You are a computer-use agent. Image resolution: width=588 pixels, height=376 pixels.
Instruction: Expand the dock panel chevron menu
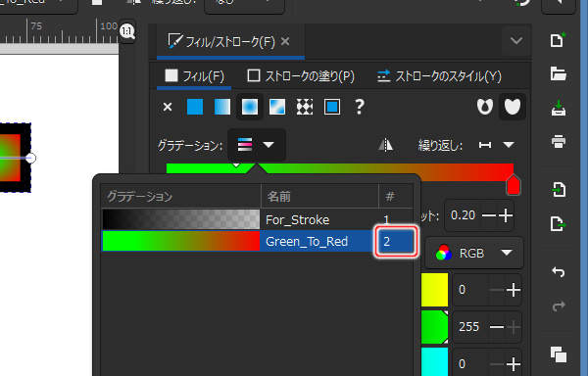516,40
